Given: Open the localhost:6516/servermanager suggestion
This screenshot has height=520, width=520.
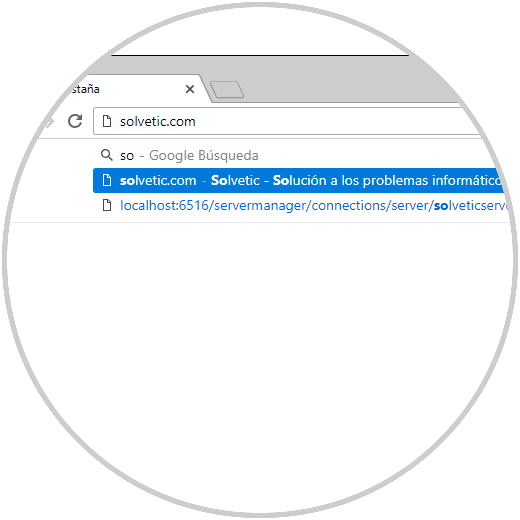Looking at the screenshot, I should point(301,206).
